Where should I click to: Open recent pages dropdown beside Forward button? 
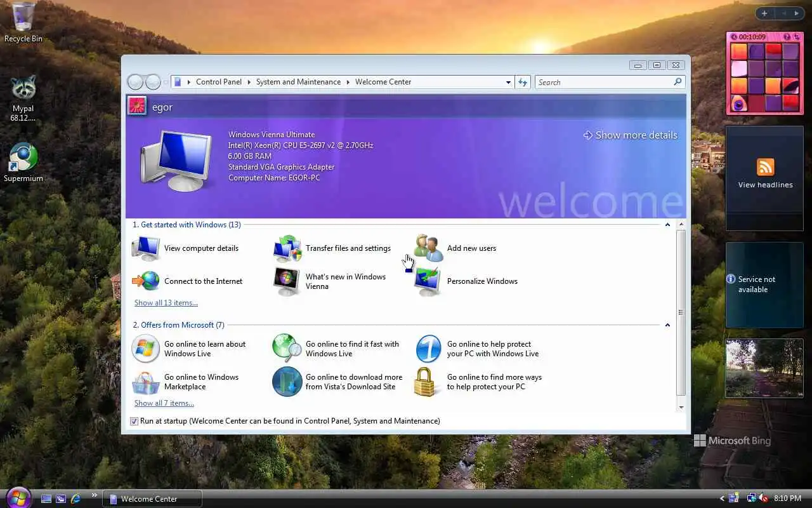click(x=166, y=82)
